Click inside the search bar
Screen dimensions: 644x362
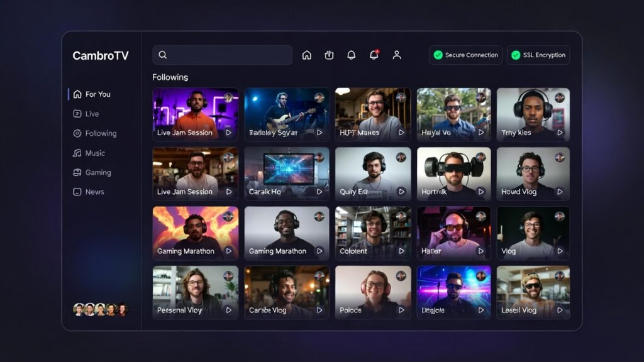[x=222, y=55]
